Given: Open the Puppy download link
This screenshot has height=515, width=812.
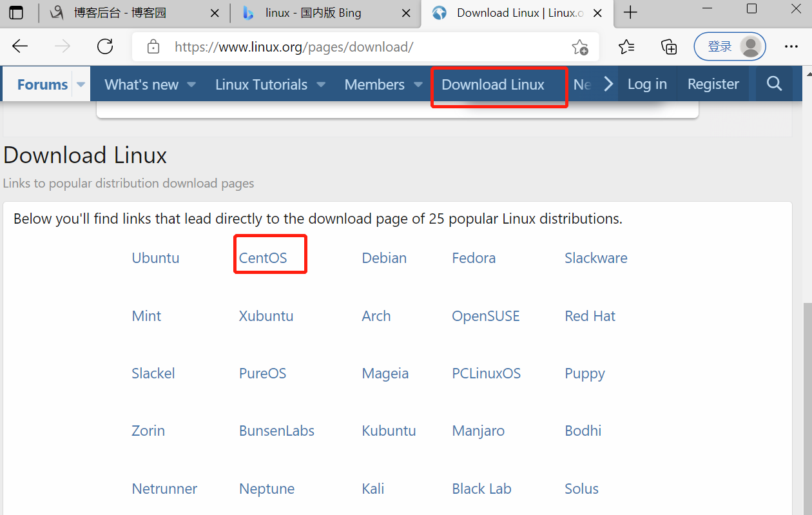Looking at the screenshot, I should pyautogui.click(x=585, y=374).
